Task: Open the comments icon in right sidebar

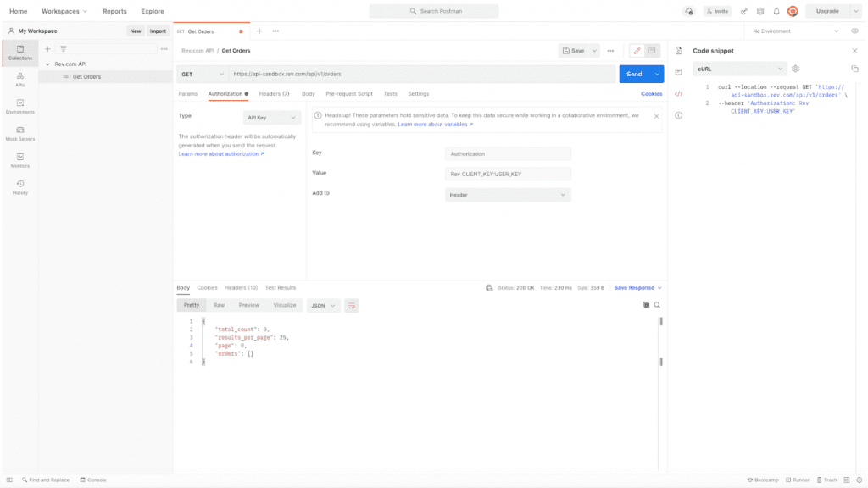Action: pyautogui.click(x=679, y=71)
